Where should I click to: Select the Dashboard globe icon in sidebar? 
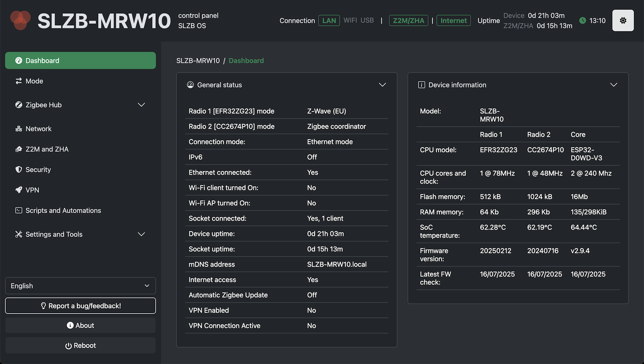pyautogui.click(x=18, y=60)
